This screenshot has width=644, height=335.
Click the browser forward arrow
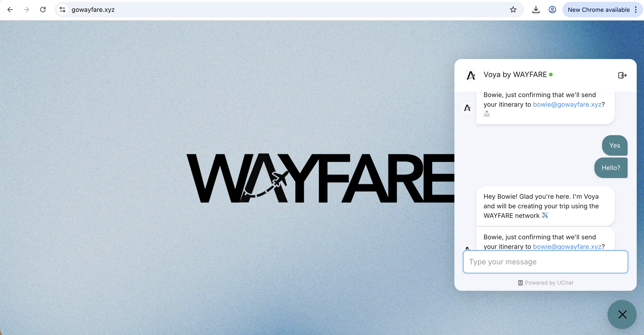tap(26, 10)
